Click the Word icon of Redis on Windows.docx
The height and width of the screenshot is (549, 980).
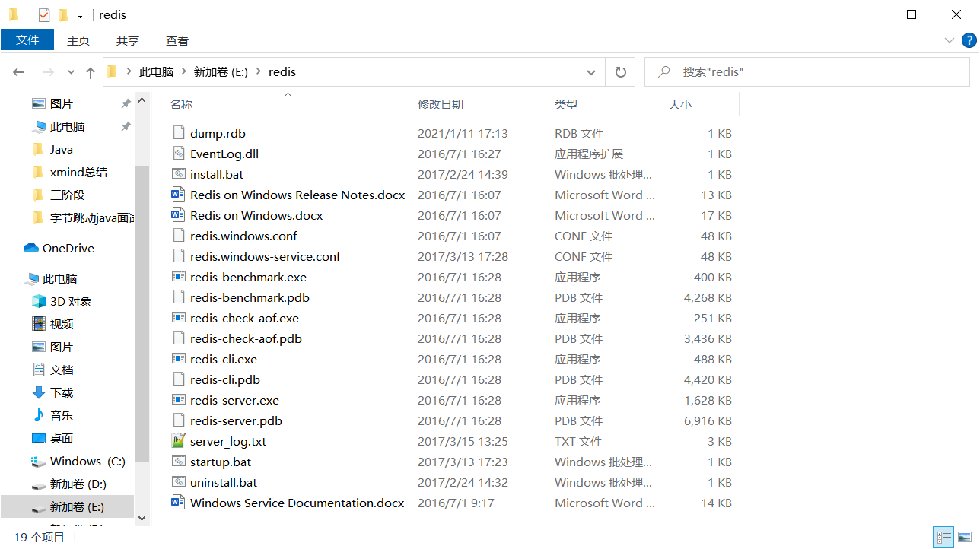click(179, 215)
